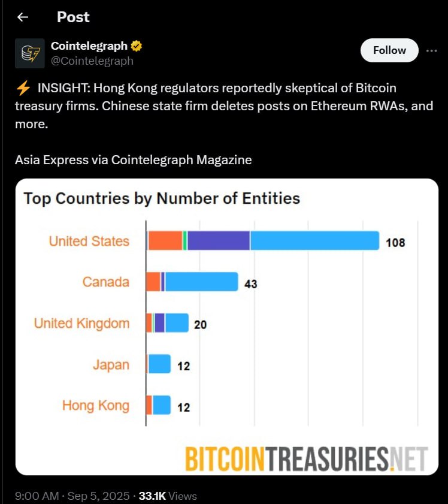Open the three-dot more options menu
The height and width of the screenshot is (504, 448).
tap(431, 50)
